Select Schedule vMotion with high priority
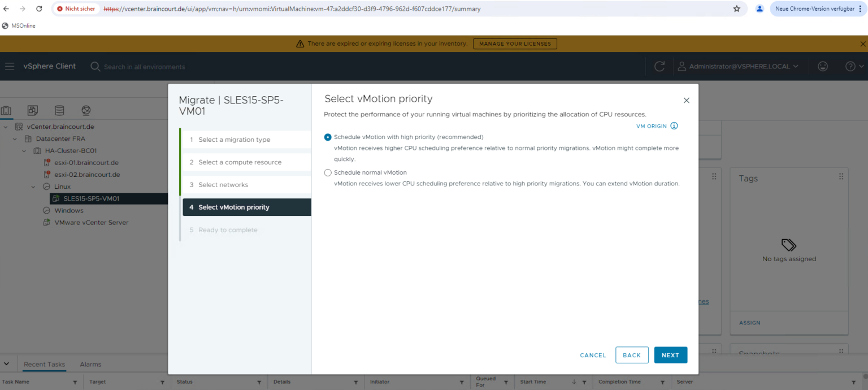This screenshot has width=868, height=390. coord(328,137)
